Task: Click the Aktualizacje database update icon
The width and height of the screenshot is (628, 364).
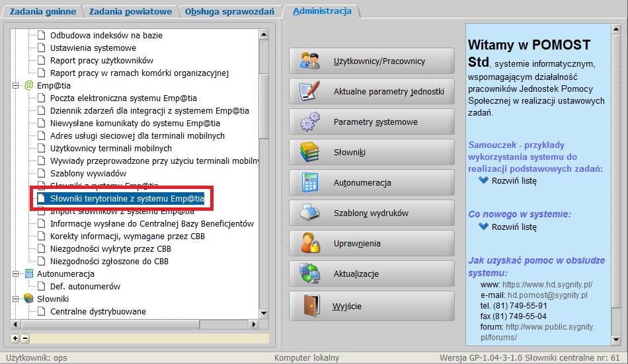Action: click(x=309, y=273)
